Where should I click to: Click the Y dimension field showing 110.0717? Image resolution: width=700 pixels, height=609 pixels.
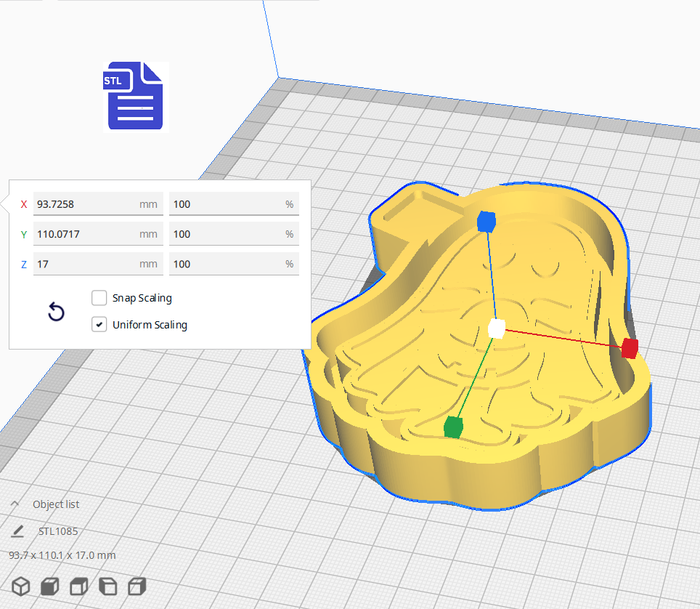[86, 234]
